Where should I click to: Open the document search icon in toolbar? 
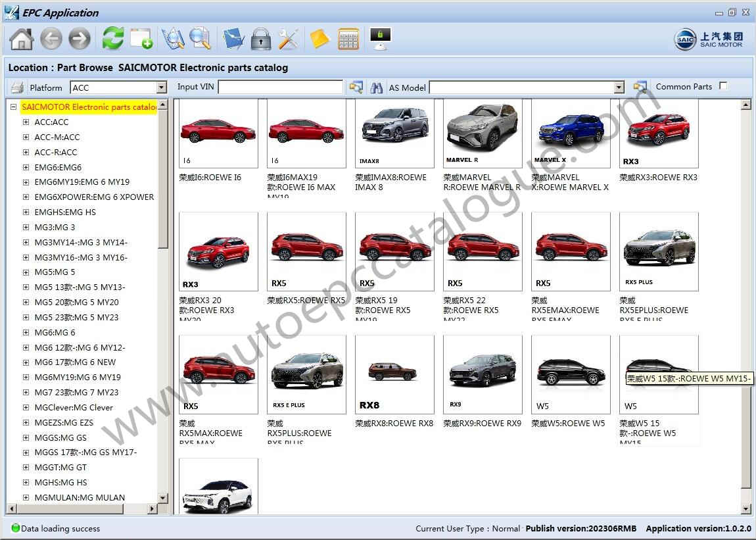click(173, 39)
